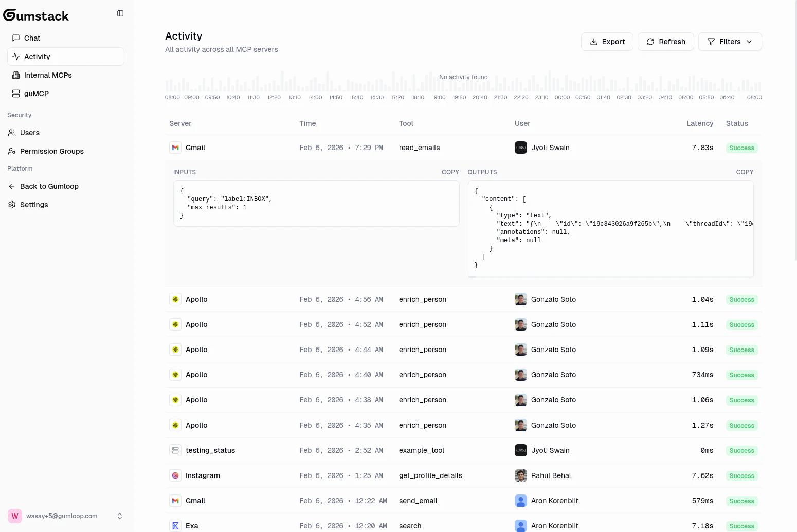Click the guMCP icon in the sidebar
797x532 pixels.
pos(15,94)
